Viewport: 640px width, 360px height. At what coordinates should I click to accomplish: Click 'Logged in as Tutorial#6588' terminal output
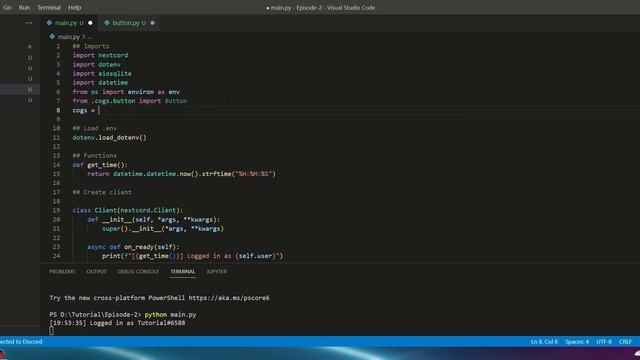coord(138,323)
